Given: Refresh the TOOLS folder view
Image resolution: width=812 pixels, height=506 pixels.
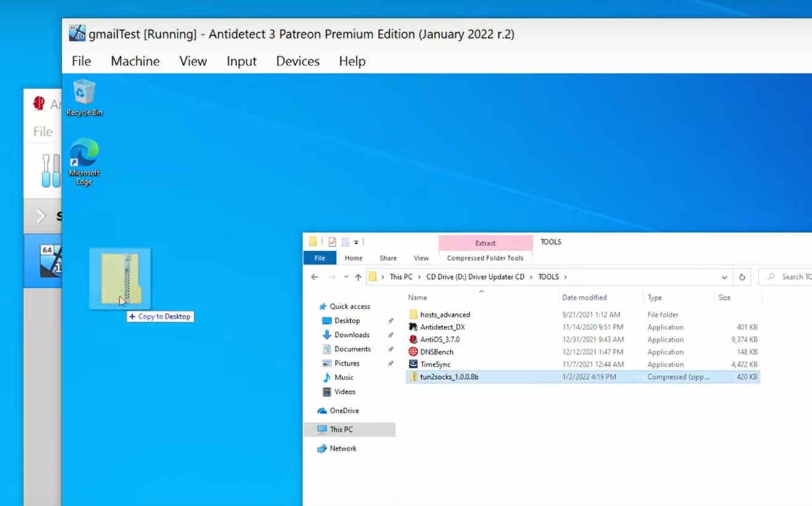Looking at the screenshot, I should tap(742, 277).
